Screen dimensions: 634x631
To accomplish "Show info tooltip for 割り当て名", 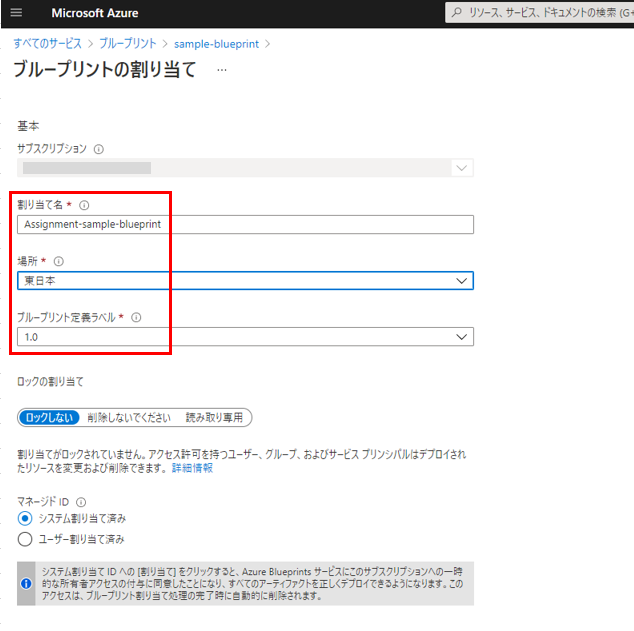I will (x=84, y=205).
